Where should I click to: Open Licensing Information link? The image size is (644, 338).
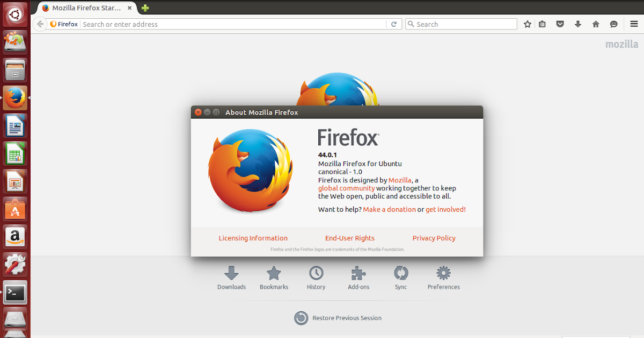pos(253,238)
